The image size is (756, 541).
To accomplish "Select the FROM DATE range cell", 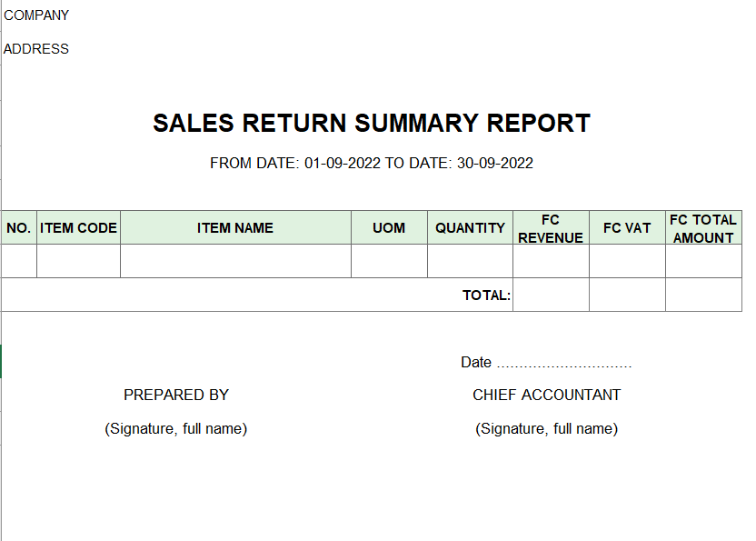I will (x=372, y=163).
